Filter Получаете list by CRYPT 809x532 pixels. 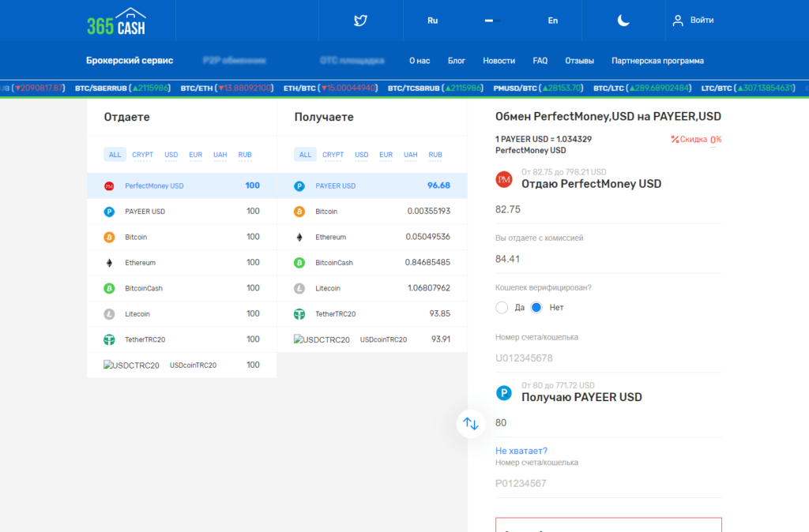coord(333,155)
